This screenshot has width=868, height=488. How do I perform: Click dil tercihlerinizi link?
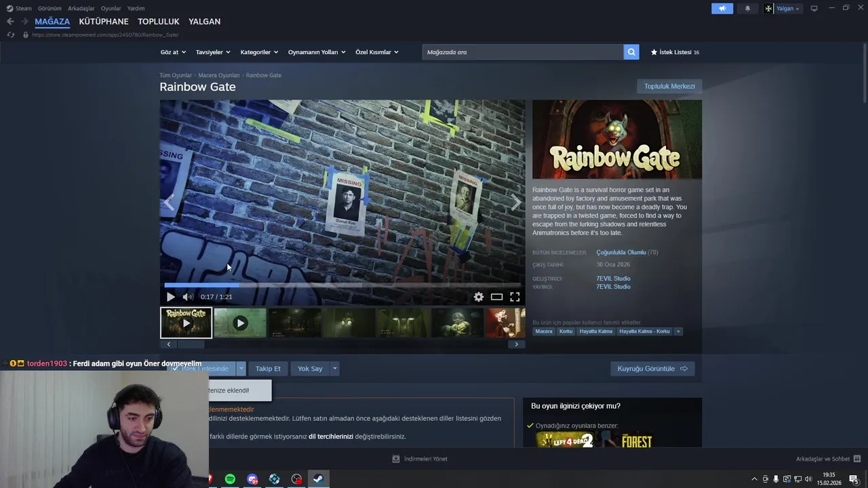(x=331, y=436)
